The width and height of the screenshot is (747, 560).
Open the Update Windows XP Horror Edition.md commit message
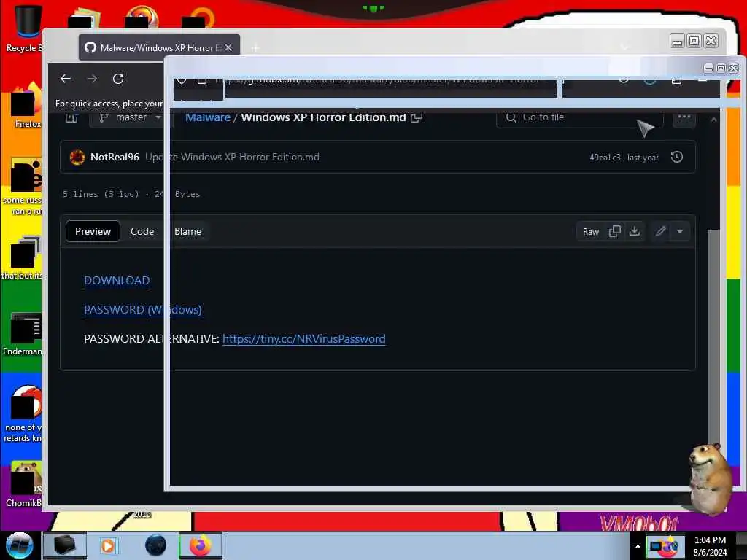coord(232,157)
